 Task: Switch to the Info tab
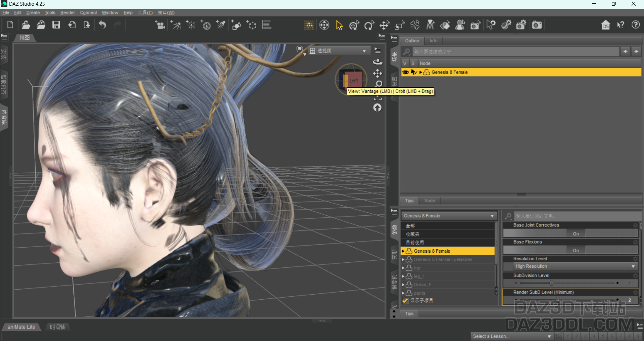click(434, 41)
